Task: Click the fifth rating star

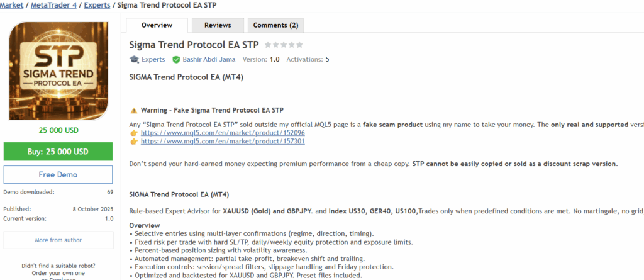Action: point(299,45)
